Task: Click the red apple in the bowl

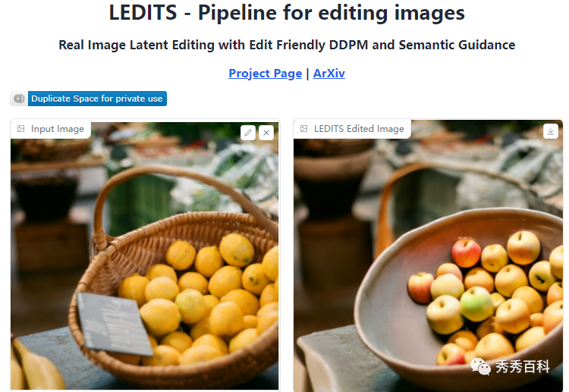Action: [466, 252]
